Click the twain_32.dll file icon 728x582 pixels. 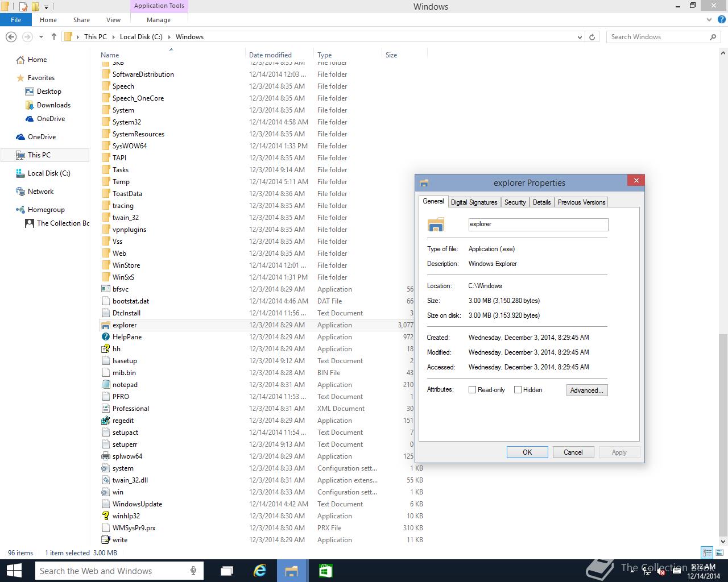coord(105,480)
